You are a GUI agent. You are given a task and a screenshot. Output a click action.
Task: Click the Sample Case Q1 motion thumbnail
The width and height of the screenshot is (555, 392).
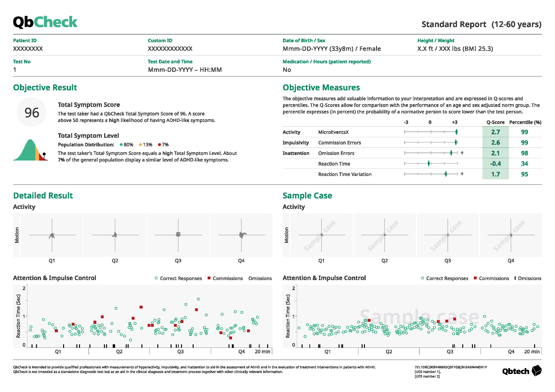pos(321,235)
